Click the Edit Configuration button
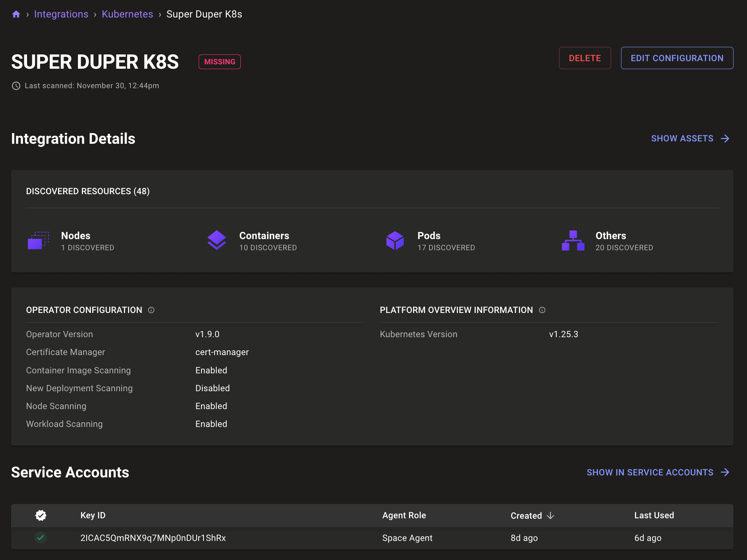This screenshot has height=560, width=747. (x=677, y=58)
